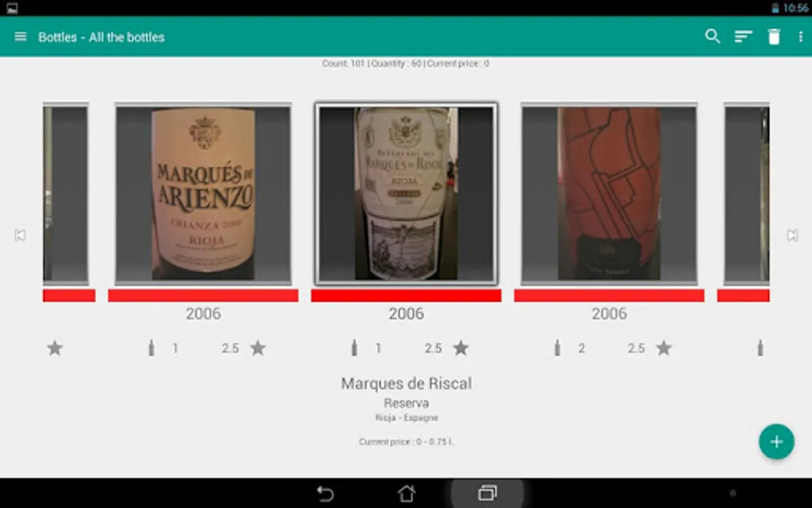
Task: Select the Marques de Riscal bottle thumbnail
Action: (x=406, y=193)
